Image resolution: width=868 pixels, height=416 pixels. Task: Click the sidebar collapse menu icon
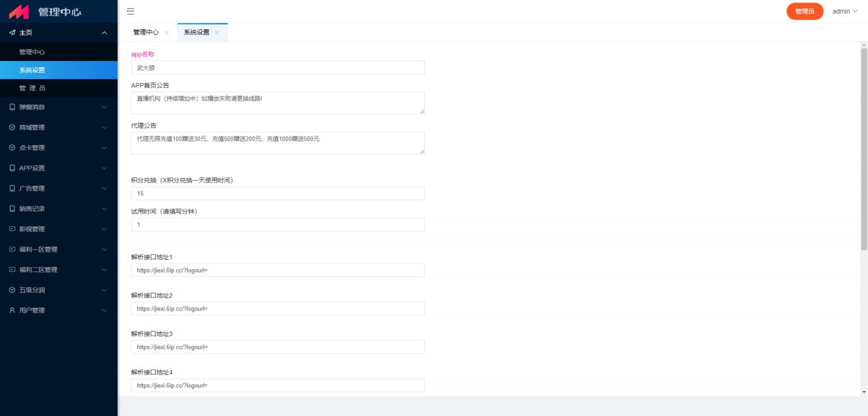(131, 11)
